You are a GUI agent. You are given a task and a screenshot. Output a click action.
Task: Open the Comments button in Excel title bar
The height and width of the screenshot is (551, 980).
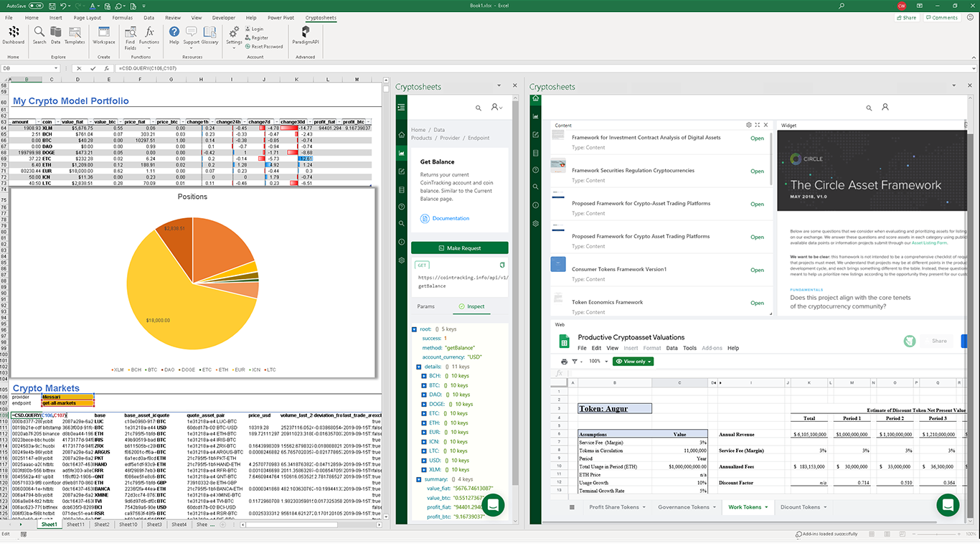(942, 17)
